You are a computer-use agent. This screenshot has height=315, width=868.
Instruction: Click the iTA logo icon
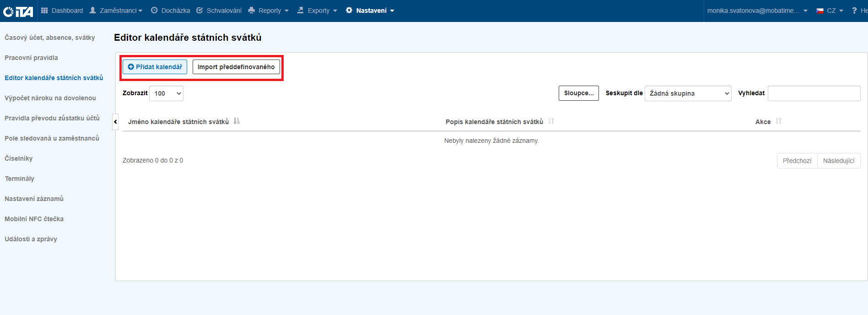18,11
